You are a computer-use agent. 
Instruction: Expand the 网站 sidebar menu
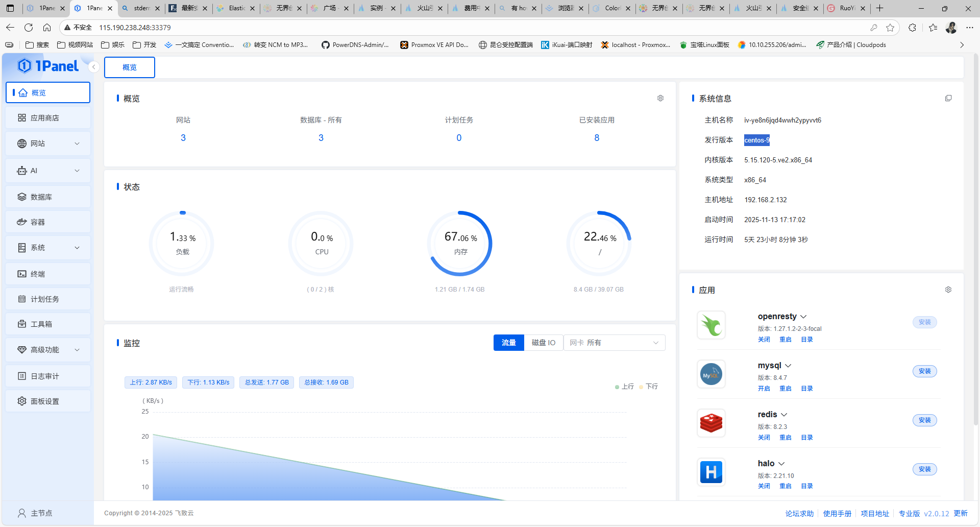point(48,143)
